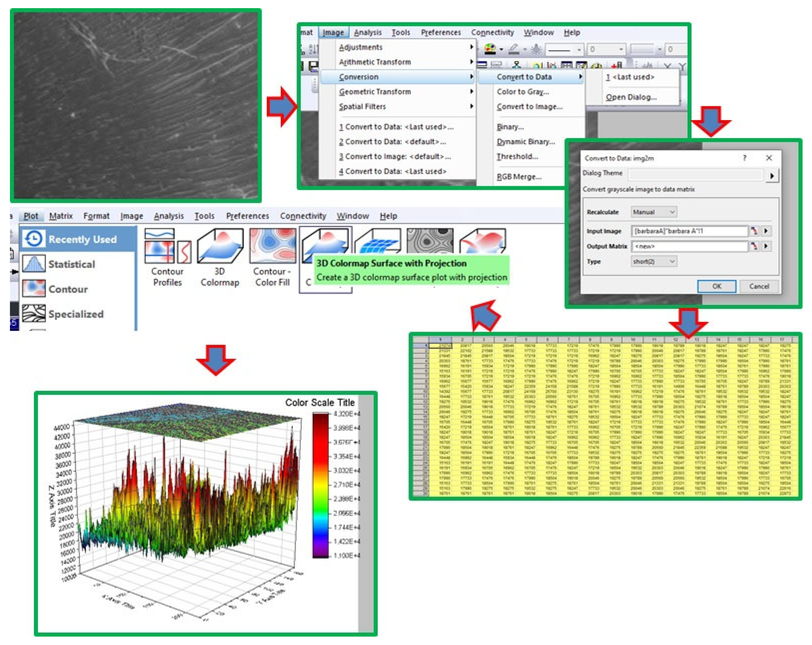Click the Output Matrix range selector icon
Image resolution: width=812 pixels, height=645 pixels.
(754, 246)
